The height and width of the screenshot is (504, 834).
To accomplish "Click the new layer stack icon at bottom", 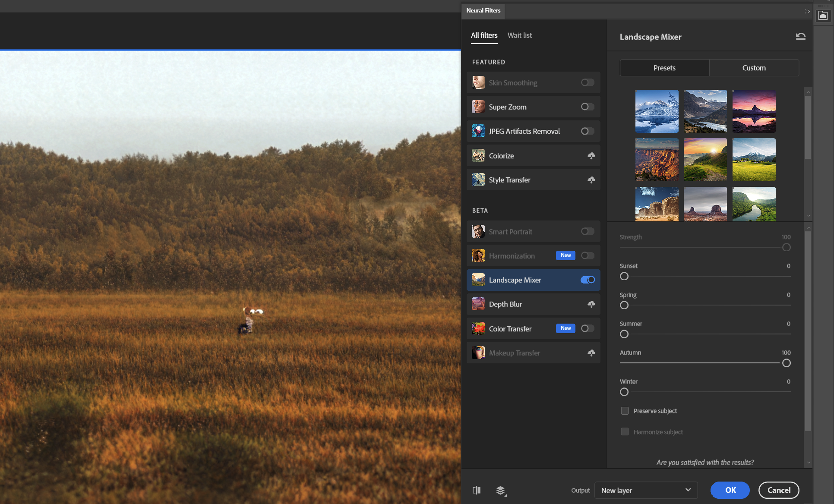I will [500, 490].
